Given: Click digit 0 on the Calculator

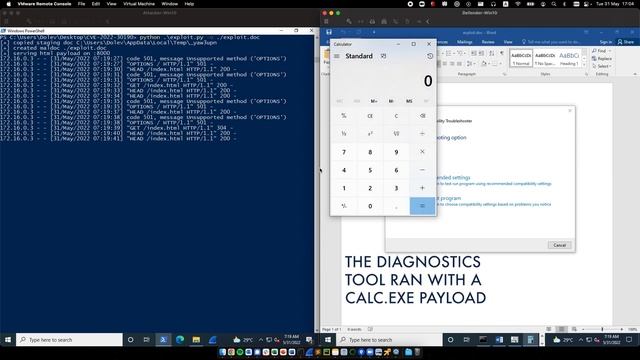Looking at the screenshot, I should coord(370,206).
